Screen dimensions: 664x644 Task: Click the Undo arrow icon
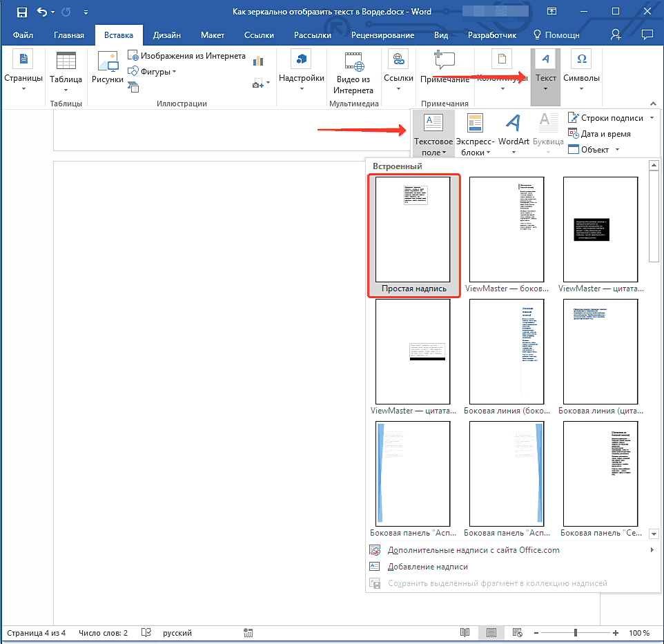click(x=42, y=12)
